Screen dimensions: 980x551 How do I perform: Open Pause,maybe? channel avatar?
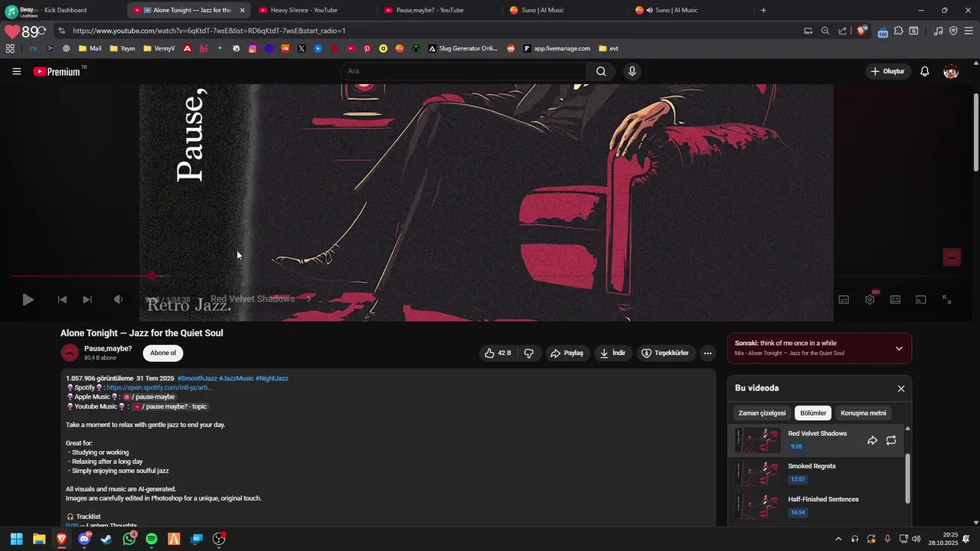(70, 353)
